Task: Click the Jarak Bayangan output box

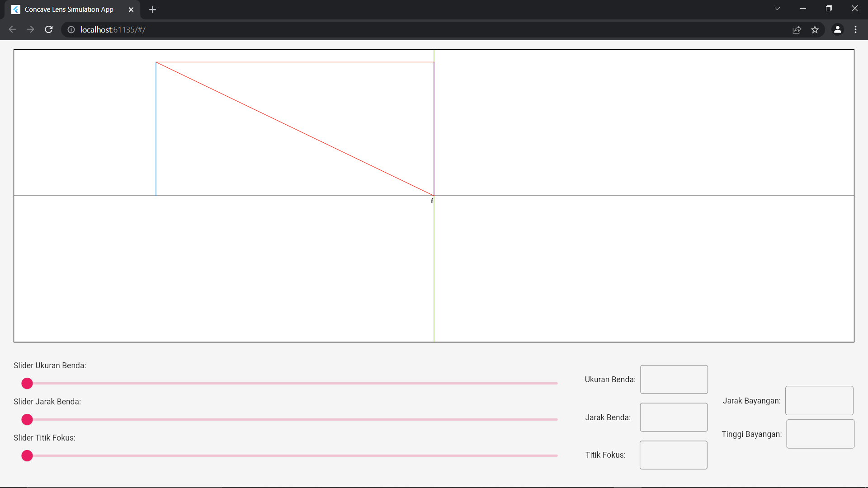Action: [x=819, y=400]
